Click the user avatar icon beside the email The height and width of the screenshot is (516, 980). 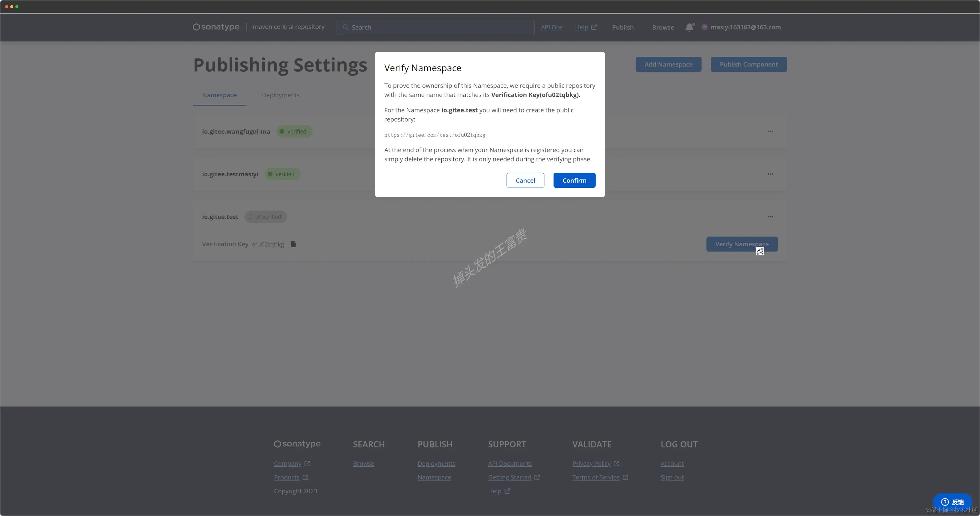pyautogui.click(x=704, y=28)
